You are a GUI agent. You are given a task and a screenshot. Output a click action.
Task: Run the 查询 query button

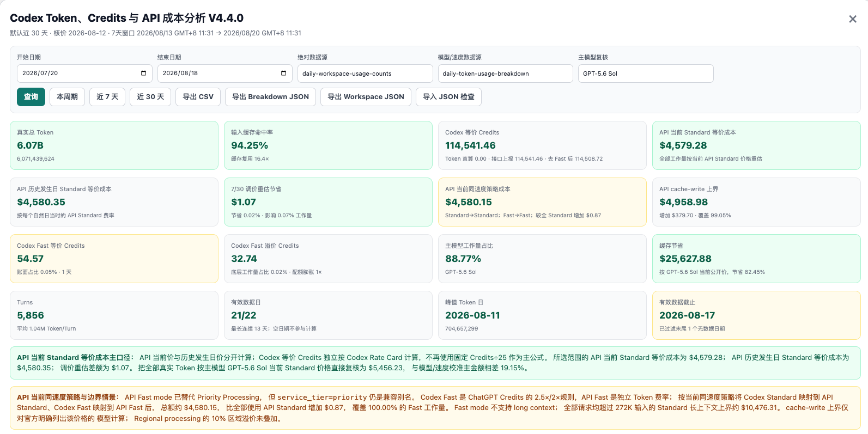(31, 97)
